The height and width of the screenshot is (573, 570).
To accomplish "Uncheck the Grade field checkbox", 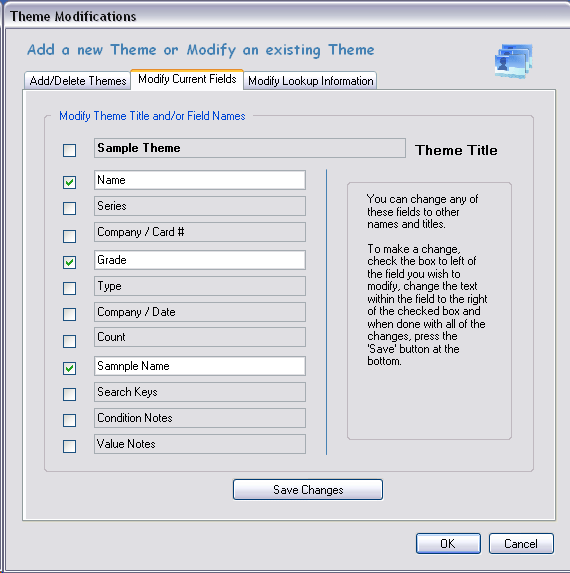I will (x=69, y=262).
